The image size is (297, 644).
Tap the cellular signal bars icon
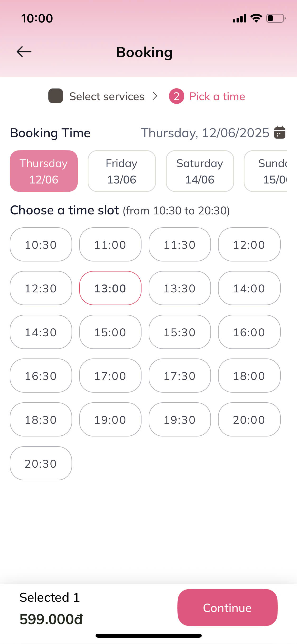point(239,19)
